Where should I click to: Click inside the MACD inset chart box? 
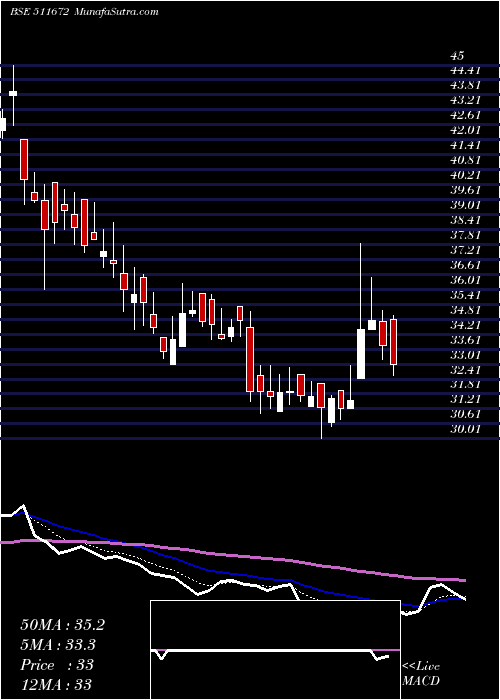tap(275, 650)
